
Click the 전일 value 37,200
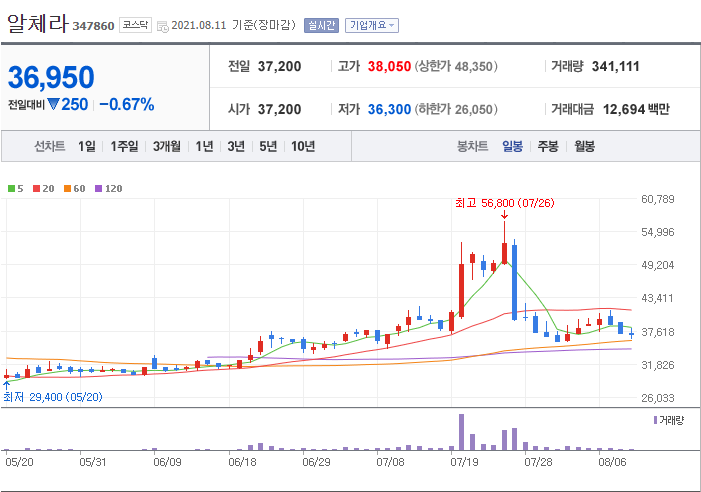(279, 67)
